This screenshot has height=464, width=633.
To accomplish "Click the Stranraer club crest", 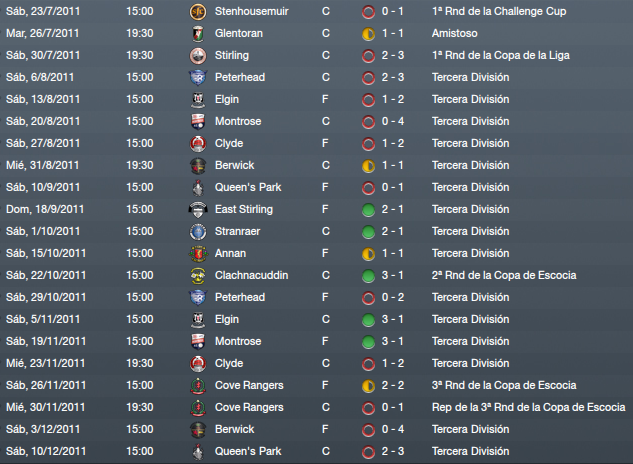I will [198, 231].
